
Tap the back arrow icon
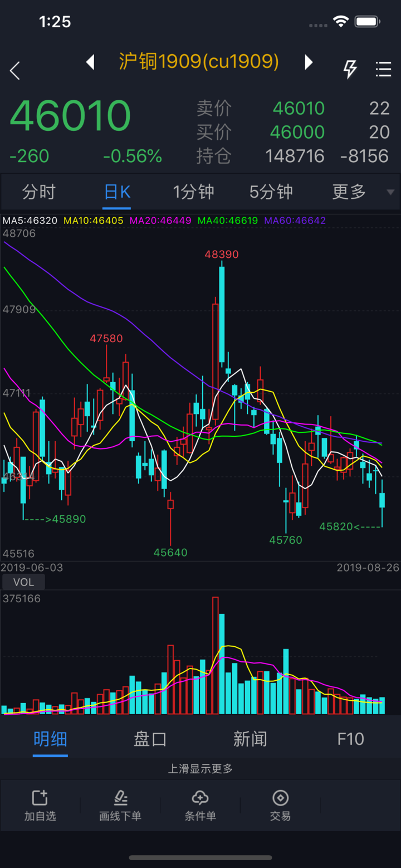click(15, 71)
